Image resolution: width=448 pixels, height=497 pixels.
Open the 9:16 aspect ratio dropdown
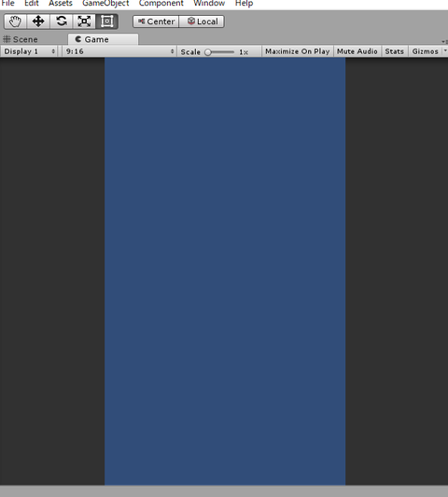[119, 51]
